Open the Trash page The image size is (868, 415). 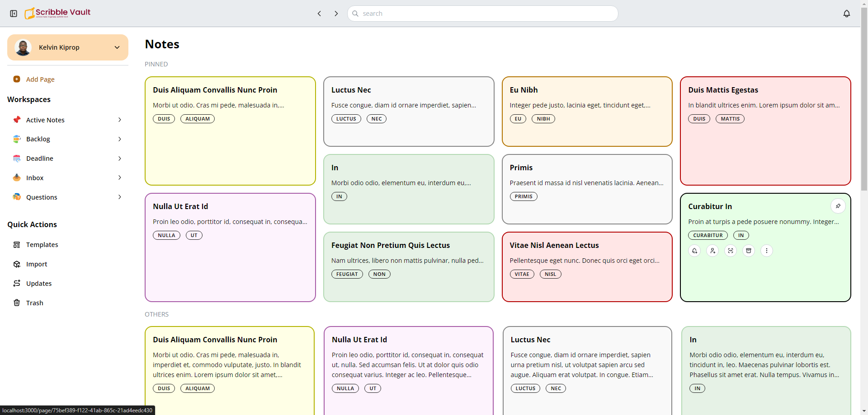click(34, 303)
